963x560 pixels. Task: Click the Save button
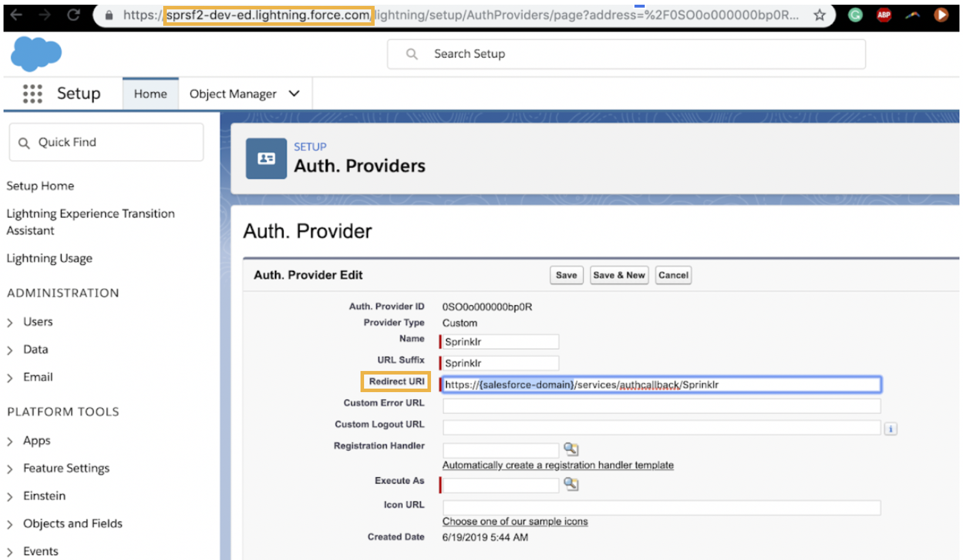click(566, 275)
